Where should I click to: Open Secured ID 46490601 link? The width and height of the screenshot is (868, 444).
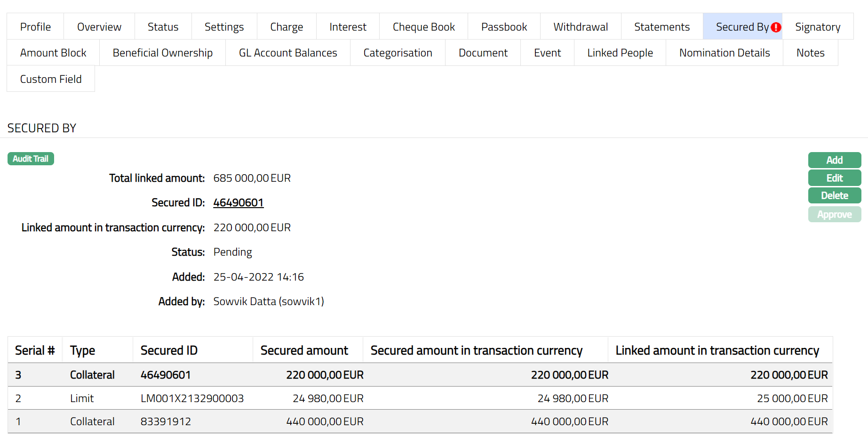(x=238, y=202)
